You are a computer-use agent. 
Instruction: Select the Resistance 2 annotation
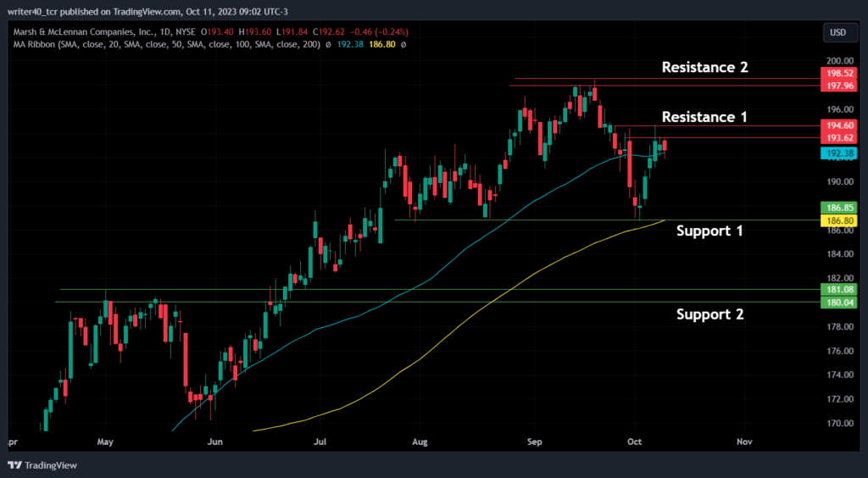[704, 68]
